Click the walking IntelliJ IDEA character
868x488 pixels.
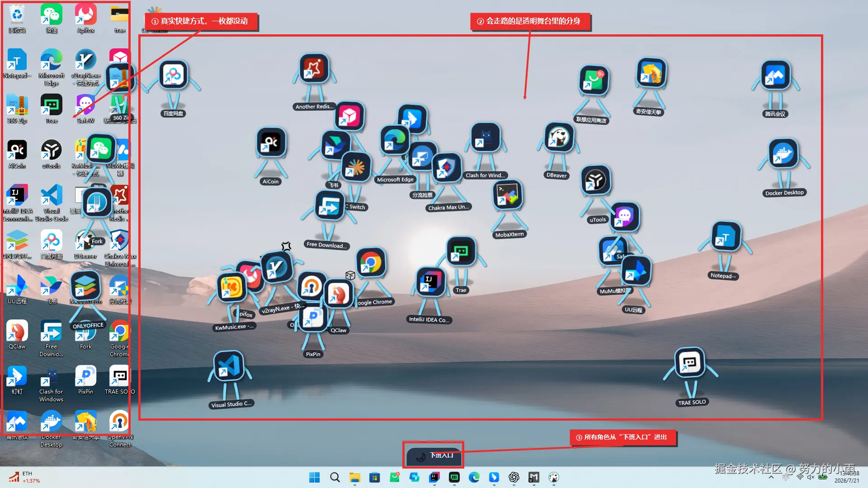[x=430, y=282]
